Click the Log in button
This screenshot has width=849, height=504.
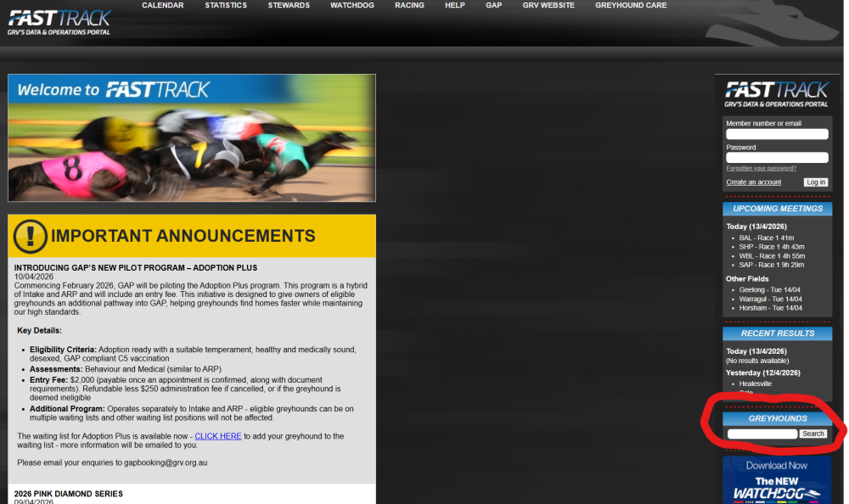815,182
